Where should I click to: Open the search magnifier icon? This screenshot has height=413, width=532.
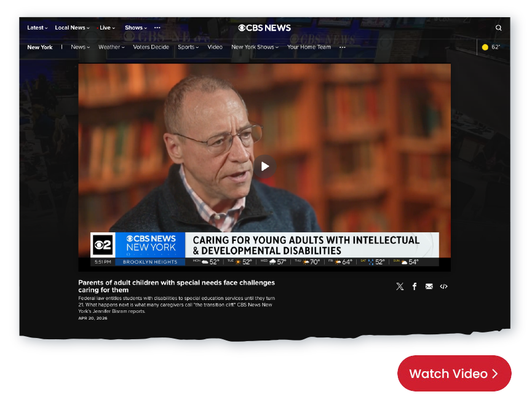click(498, 28)
